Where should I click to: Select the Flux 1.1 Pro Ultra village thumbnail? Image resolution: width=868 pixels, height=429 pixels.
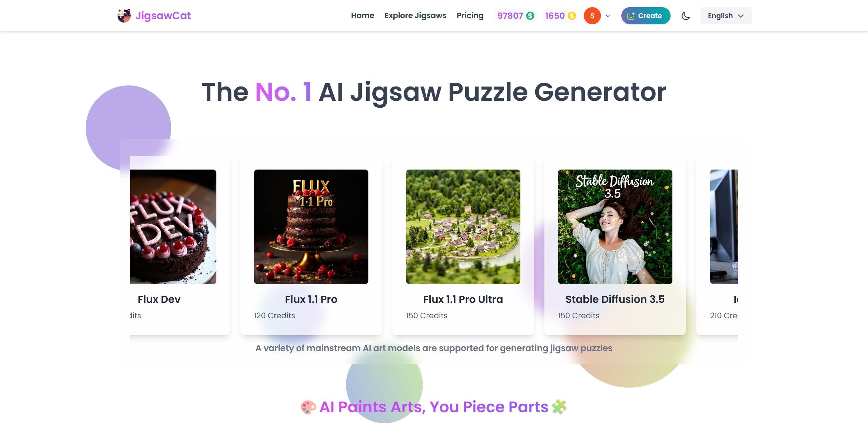pos(463,227)
